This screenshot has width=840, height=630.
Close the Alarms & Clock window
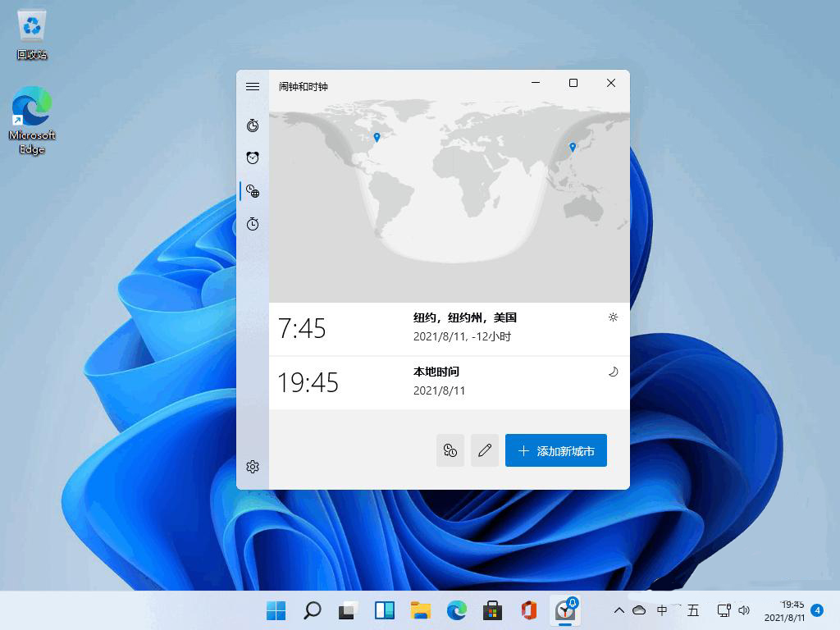[610, 83]
